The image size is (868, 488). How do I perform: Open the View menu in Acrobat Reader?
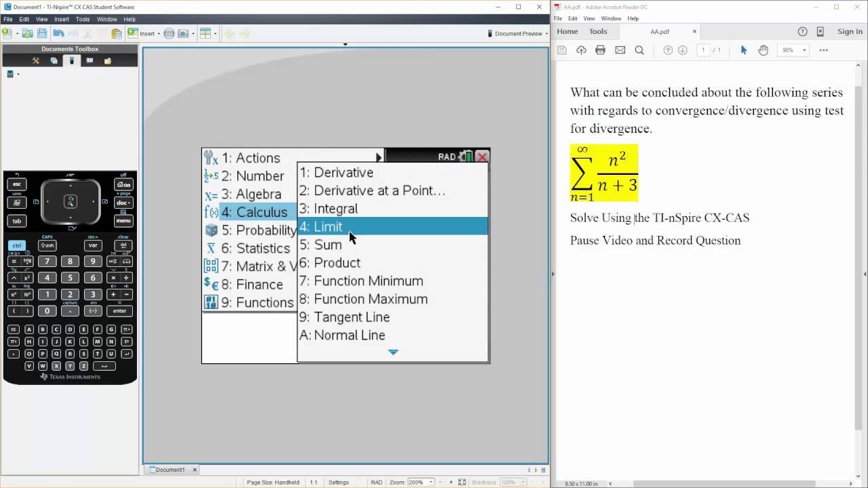[x=589, y=18]
